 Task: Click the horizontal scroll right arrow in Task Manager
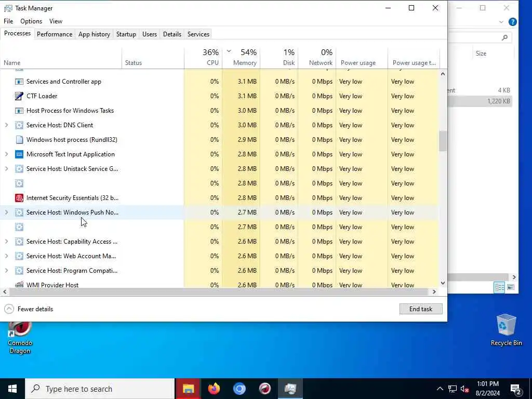click(x=434, y=292)
